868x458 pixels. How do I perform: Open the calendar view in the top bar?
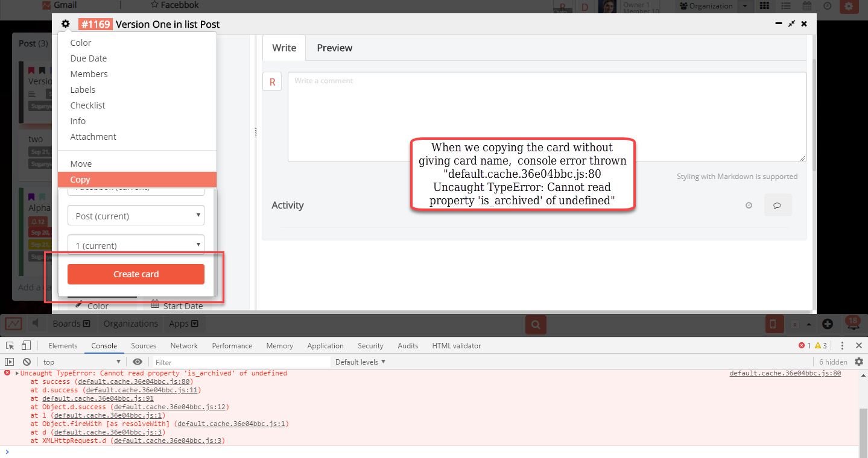[806, 6]
